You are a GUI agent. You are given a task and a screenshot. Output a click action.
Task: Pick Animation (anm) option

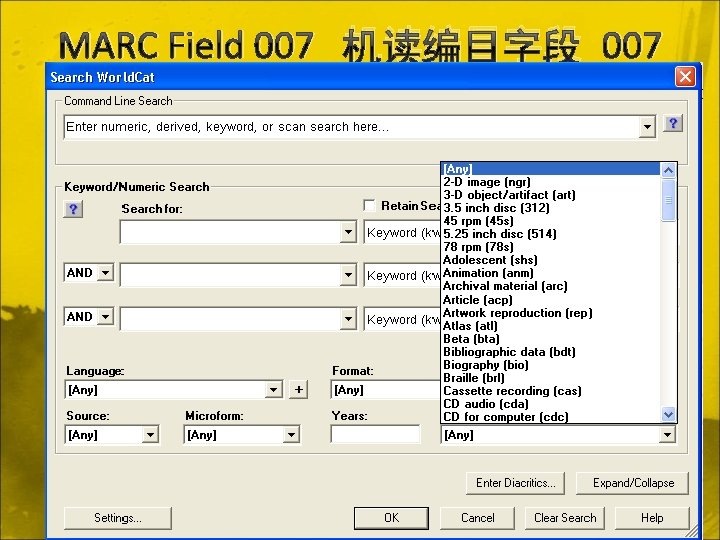pyautogui.click(x=551, y=273)
